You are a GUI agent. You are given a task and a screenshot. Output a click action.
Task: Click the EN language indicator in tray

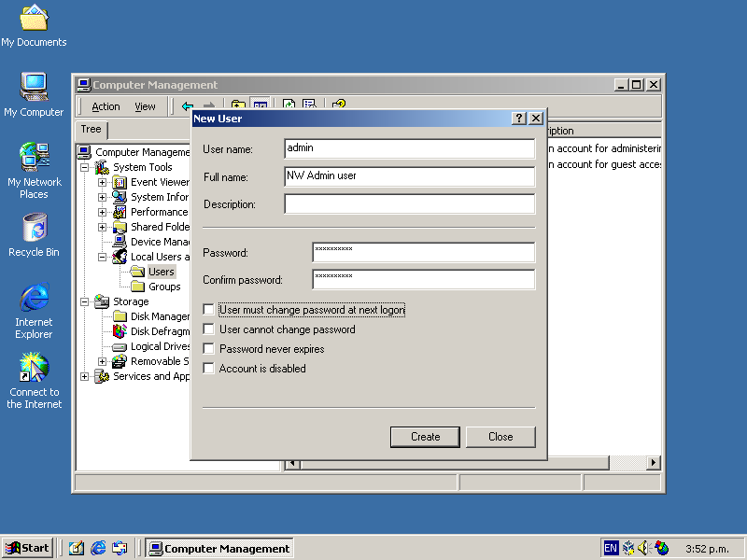coord(611,548)
